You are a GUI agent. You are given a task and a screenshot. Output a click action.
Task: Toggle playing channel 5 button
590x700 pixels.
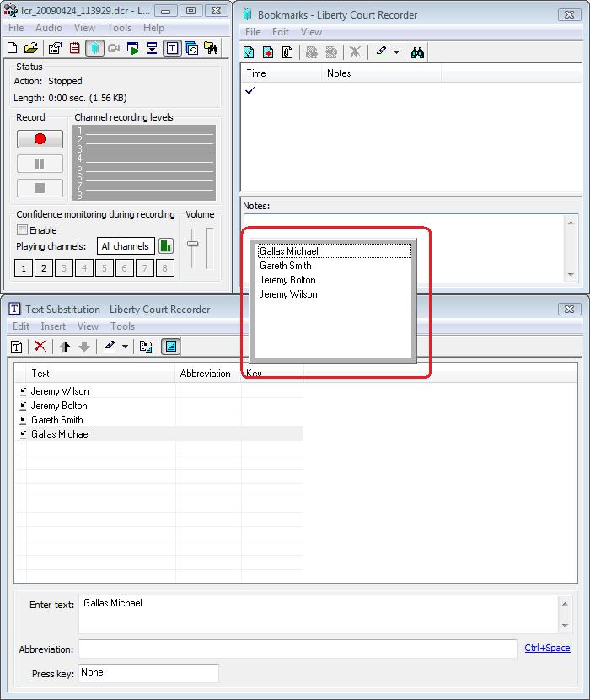click(x=105, y=268)
